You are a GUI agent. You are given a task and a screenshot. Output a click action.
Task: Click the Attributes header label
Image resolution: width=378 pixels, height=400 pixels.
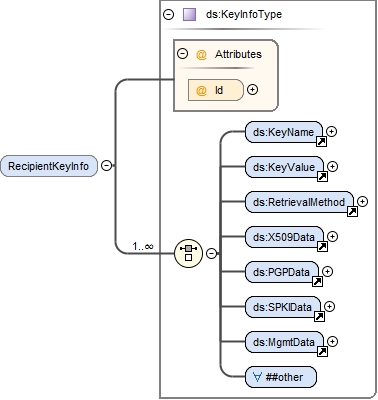pos(238,54)
